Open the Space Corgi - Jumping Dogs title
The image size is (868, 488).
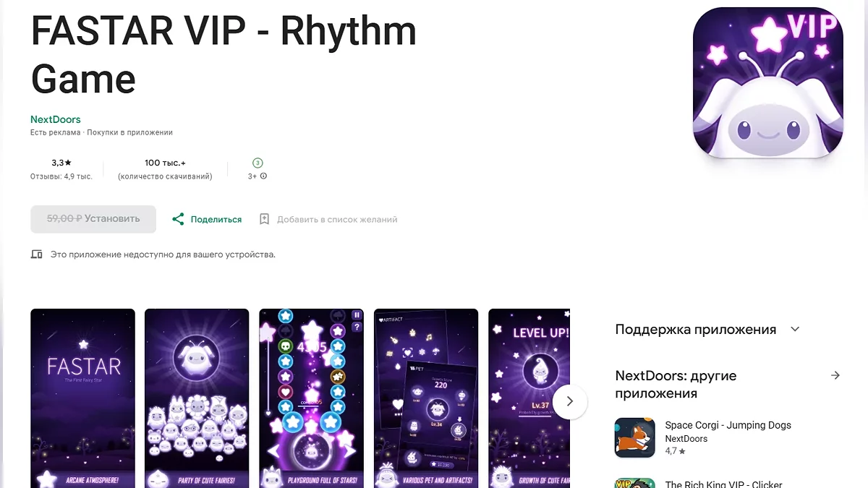(728, 425)
